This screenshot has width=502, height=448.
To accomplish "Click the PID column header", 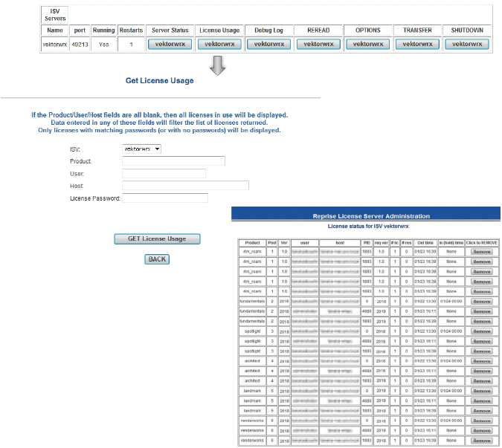I will click(367, 243).
